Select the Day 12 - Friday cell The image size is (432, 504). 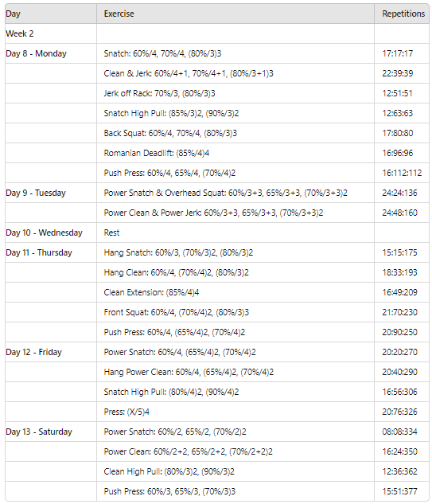pos(51,352)
